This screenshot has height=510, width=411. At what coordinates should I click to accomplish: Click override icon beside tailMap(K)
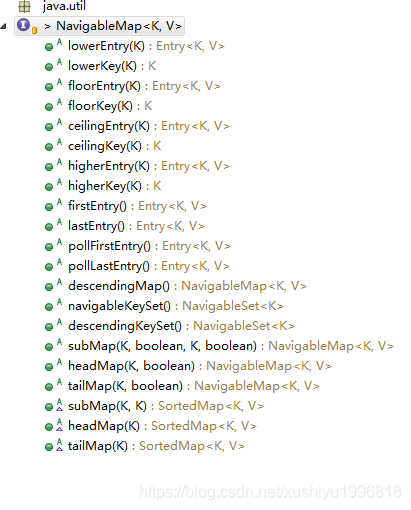(59, 444)
